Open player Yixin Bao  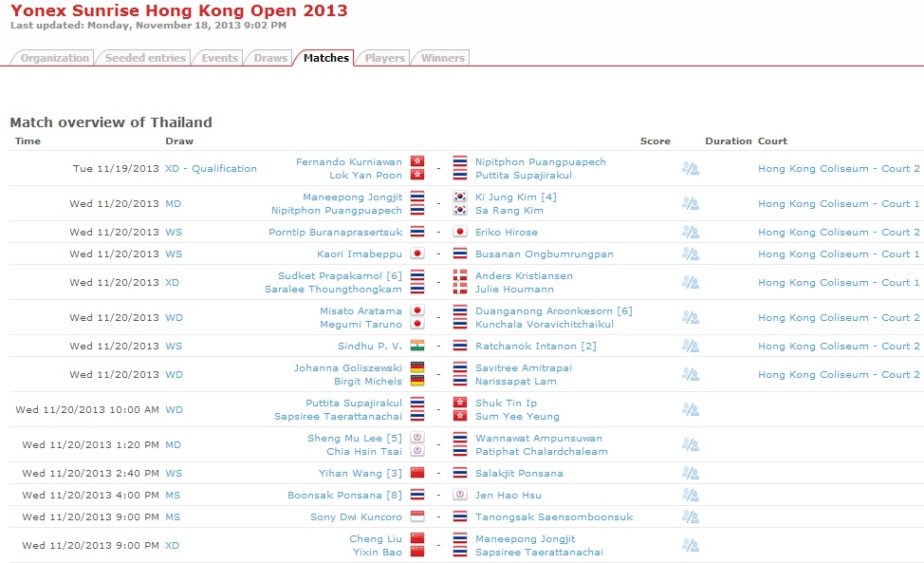pyautogui.click(x=378, y=553)
